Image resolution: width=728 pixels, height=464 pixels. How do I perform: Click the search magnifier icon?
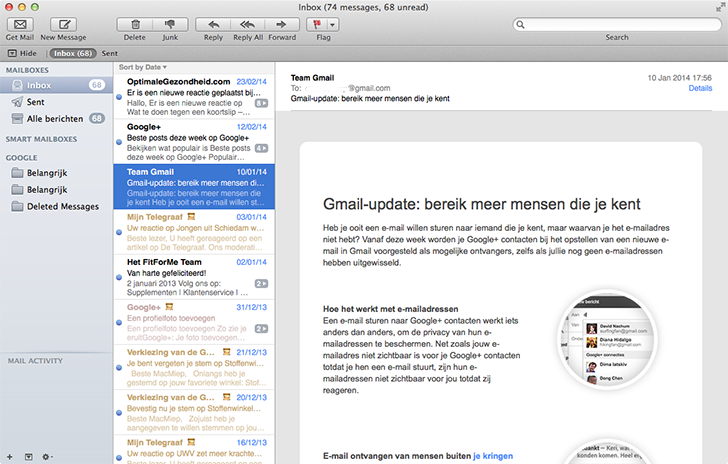pyautogui.click(x=520, y=25)
